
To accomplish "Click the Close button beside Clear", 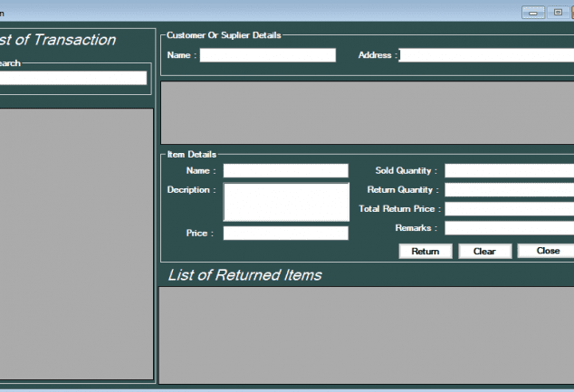I will click(x=546, y=251).
